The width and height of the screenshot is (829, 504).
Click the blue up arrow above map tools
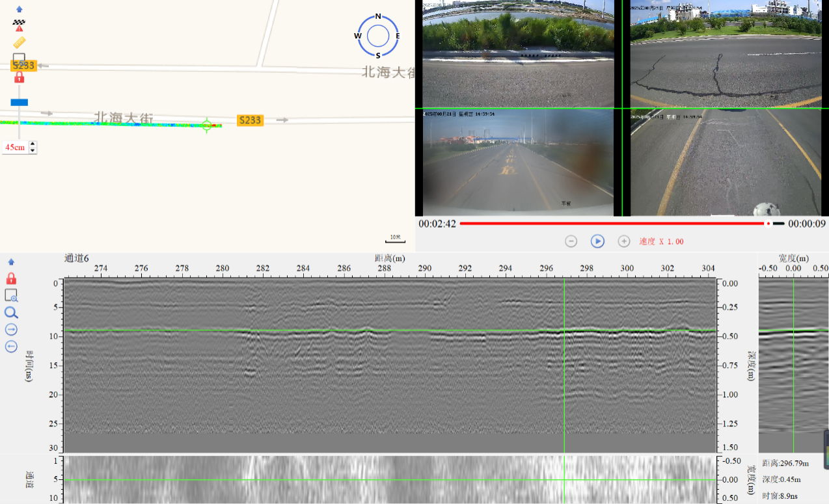[19, 9]
